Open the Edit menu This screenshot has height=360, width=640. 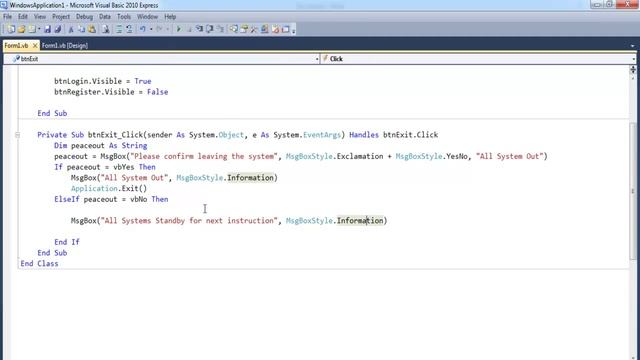click(23, 17)
